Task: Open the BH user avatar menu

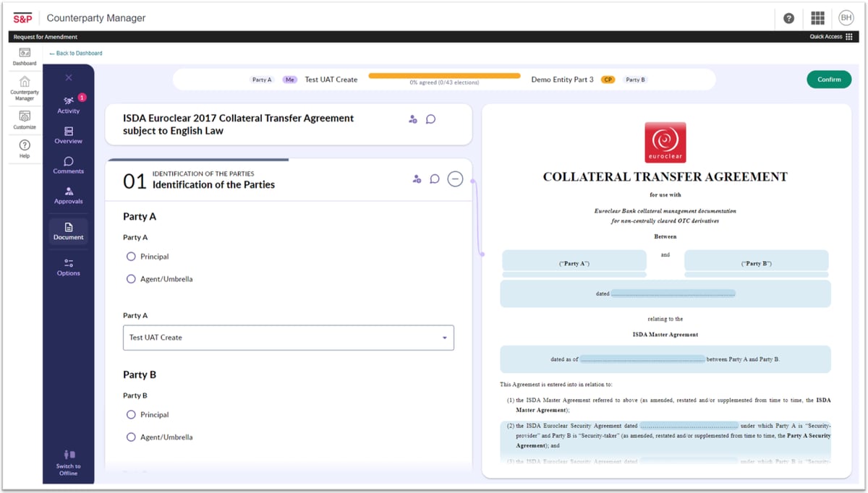Action: coord(846,18)
